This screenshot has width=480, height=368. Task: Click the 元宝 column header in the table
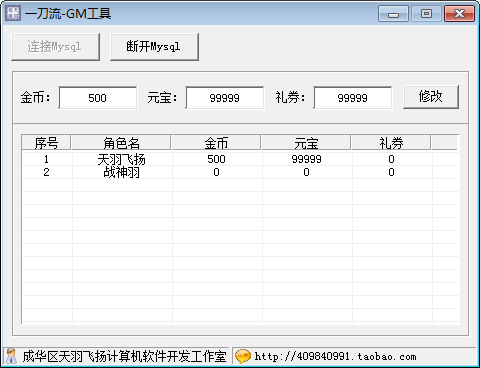point(306,143)
